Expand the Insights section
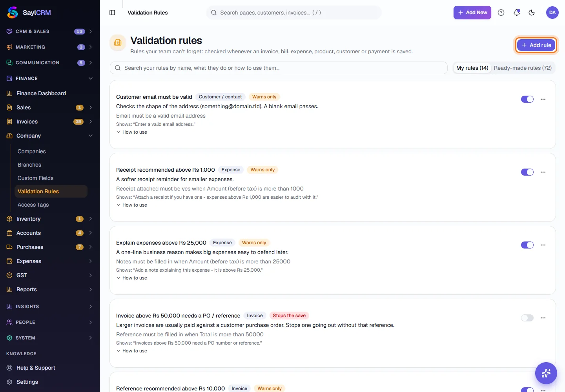Image resolution: width=565 pixels, height=392 pixels. pos(50,307)
